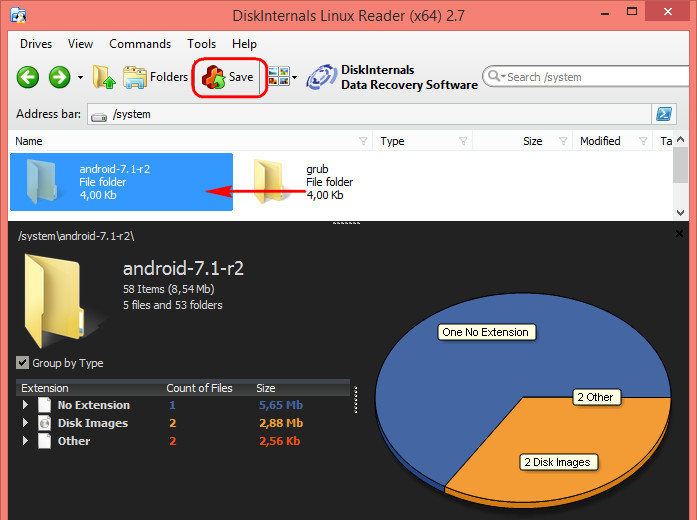Screen dimensions: 697x520
Task: Open the View menu
Action: tap(80, 44)
